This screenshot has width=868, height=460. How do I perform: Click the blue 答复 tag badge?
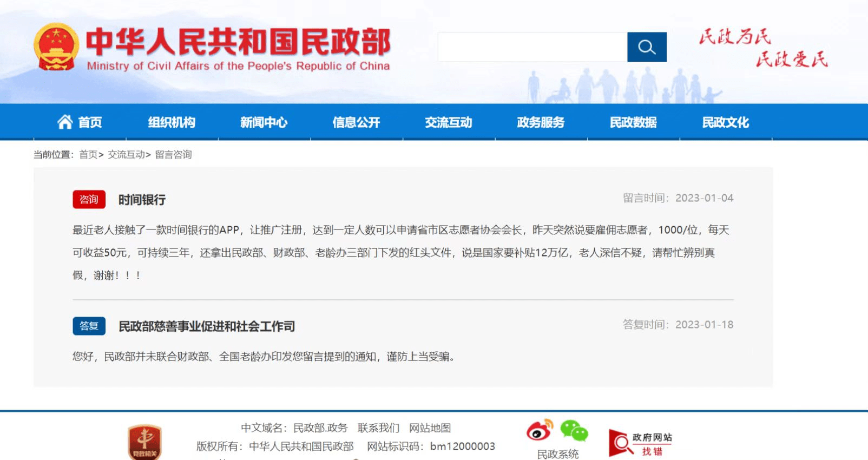(89, 326)
